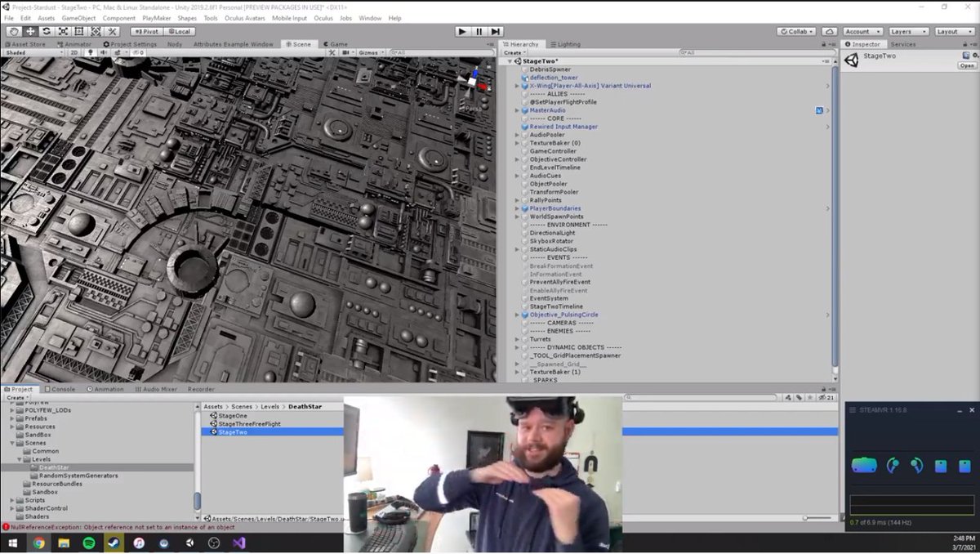
Task: Open the Gizmos dropdown
Action: tap(371, 52)
